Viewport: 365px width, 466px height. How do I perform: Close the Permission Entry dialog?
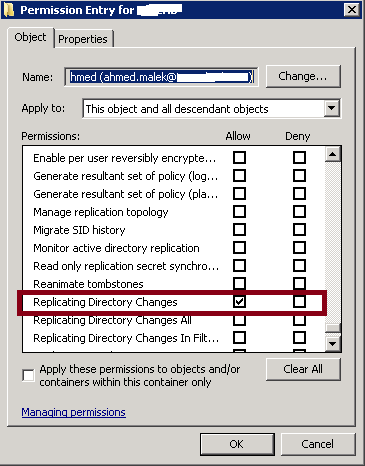[352, 10]
